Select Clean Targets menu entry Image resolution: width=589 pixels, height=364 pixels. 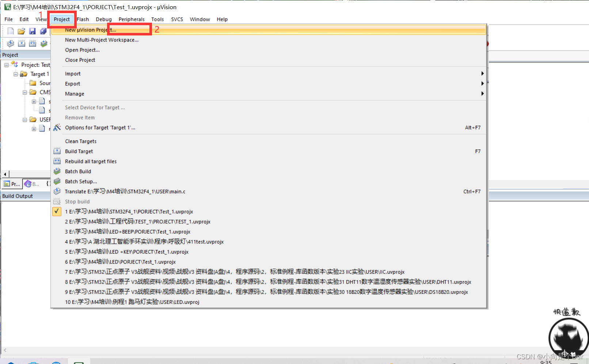269,141
